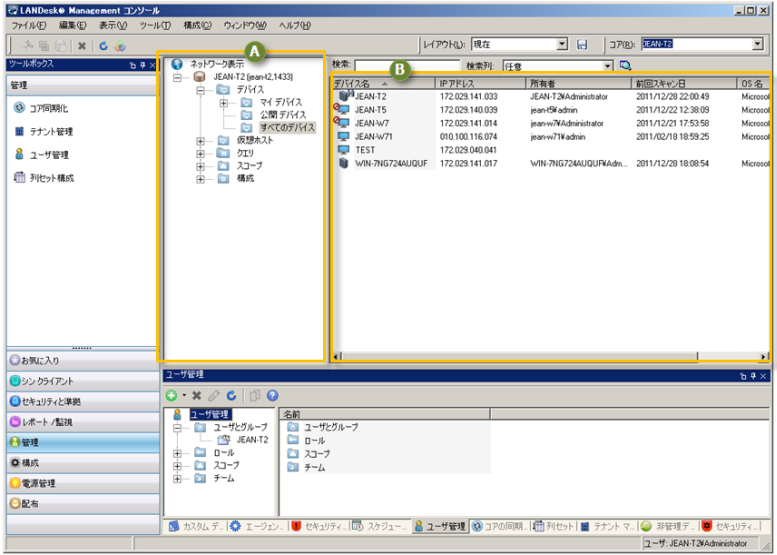
Task: Open the ツール menu
Action: (155, 25)
